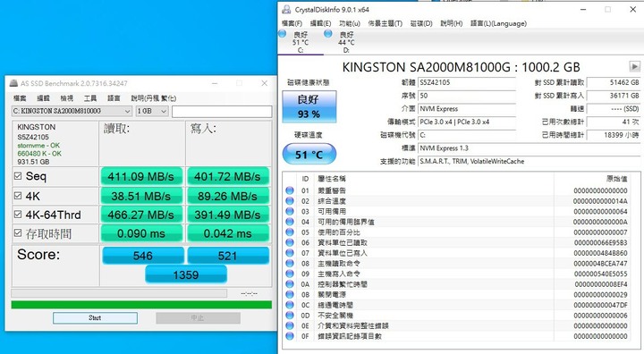This screenshot has height=354, width=644.
Task: Click the transfer mode PCIe 3.0 x4 field
Action: pos(467,122)
